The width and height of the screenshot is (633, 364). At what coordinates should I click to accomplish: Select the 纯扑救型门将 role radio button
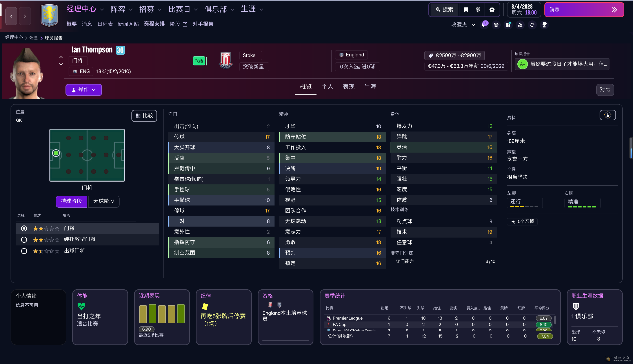click(24, 240)
